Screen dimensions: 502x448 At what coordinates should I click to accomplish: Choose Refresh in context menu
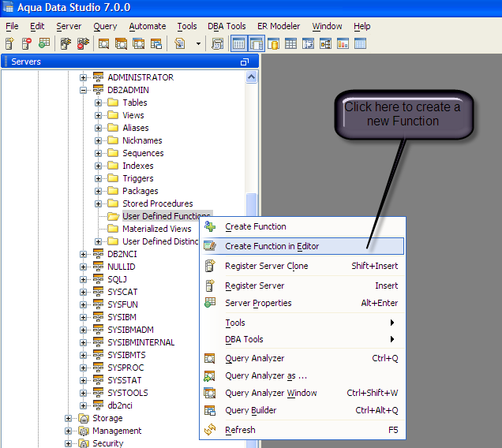302,430
